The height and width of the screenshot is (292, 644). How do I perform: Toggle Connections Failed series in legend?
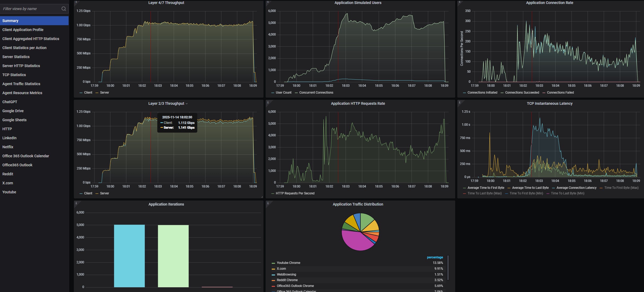pos(560,93)
